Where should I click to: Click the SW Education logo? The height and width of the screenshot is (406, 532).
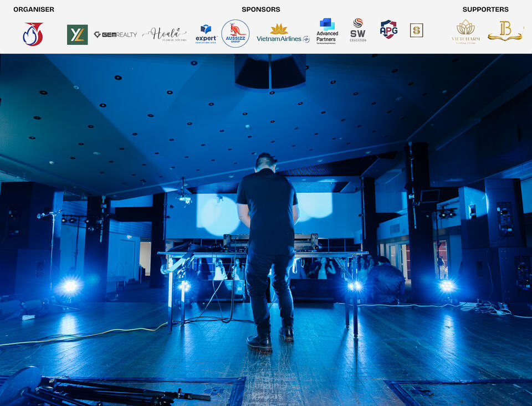point(358,30)
